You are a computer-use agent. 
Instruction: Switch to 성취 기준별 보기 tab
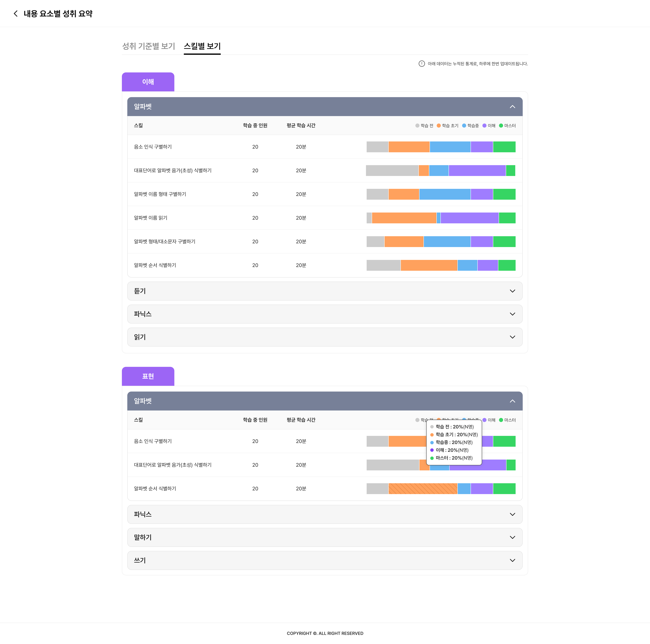coord(148,46)
